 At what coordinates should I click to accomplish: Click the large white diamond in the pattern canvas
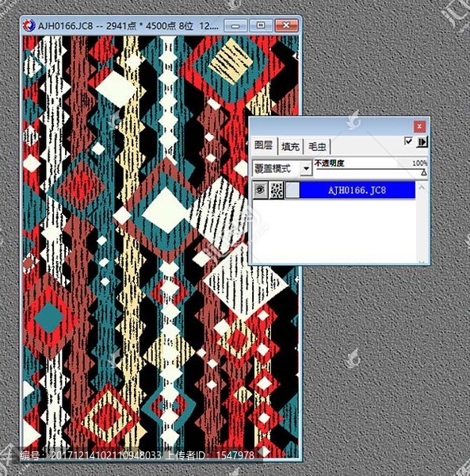pos(166,209)
